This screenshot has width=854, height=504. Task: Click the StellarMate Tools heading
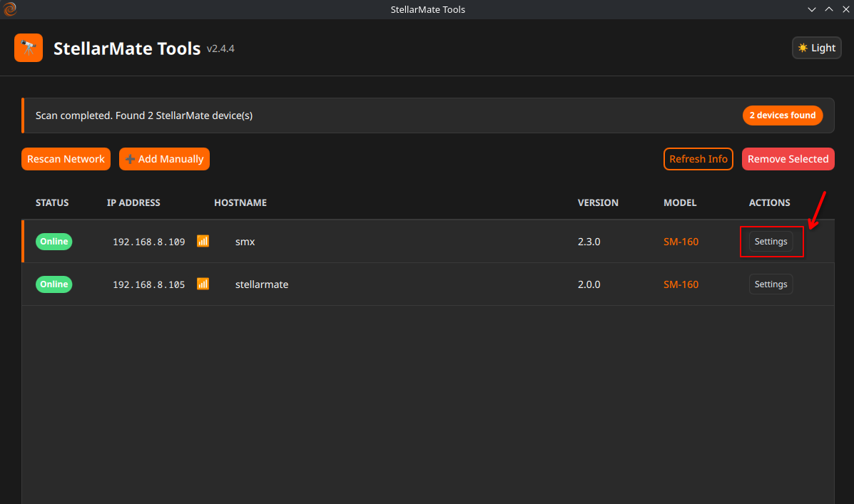[127, 48]
